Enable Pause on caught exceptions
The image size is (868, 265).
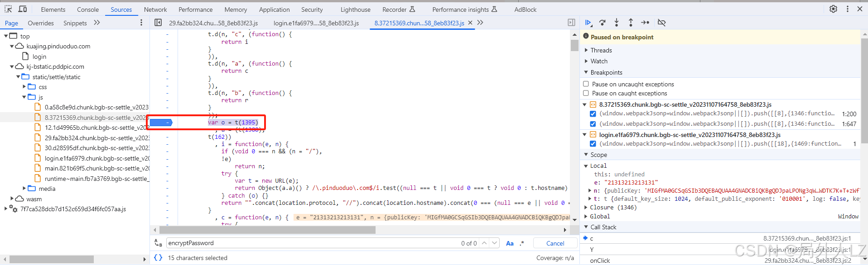(586, 93)
